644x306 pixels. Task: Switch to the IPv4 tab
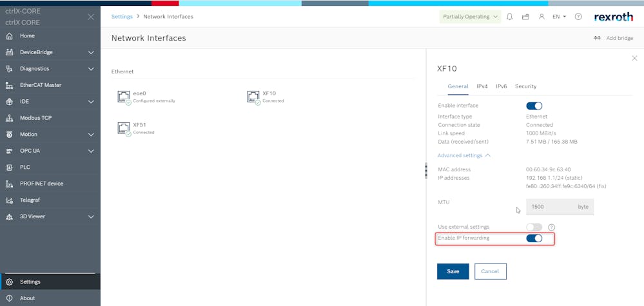point(482,86)
